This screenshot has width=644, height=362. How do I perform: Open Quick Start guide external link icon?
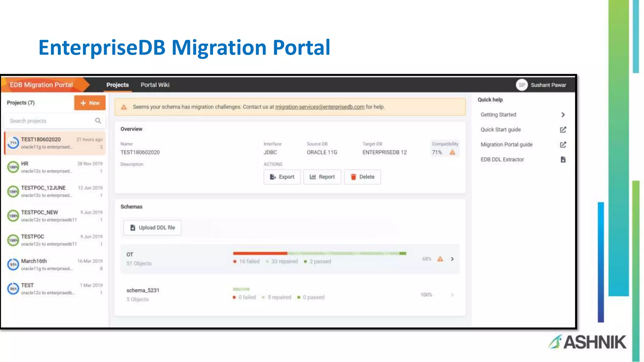point(563,130)
